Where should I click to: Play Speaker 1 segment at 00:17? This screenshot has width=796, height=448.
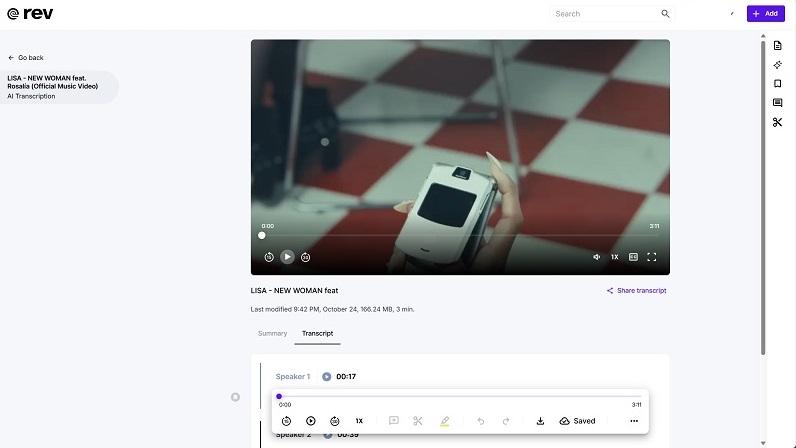pyautogui.click(x=326, y=376)
